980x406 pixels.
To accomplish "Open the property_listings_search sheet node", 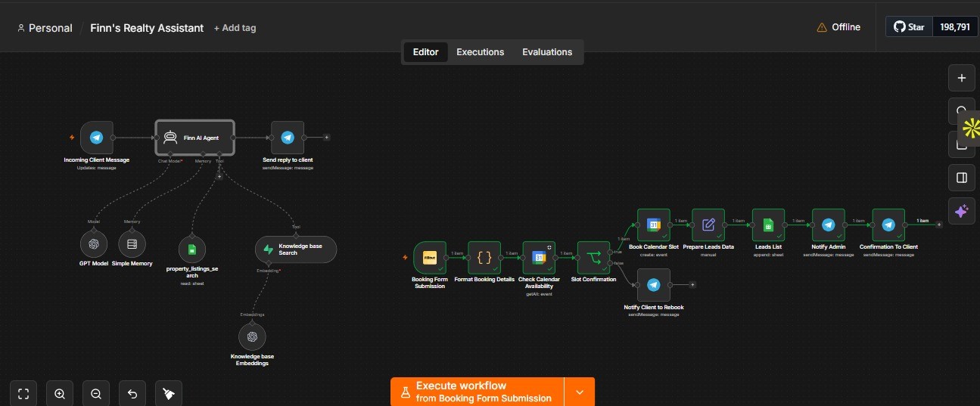I will (x=192, y=249).
